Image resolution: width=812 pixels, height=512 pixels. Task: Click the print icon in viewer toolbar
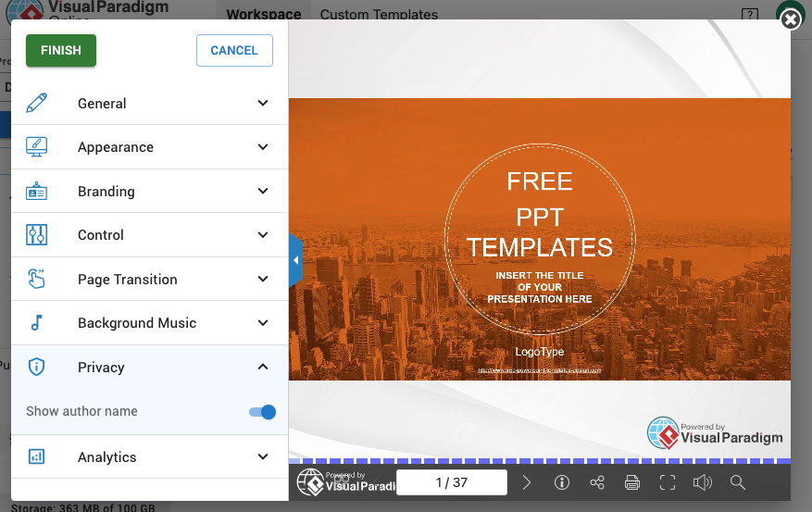[x=632, y=482]
